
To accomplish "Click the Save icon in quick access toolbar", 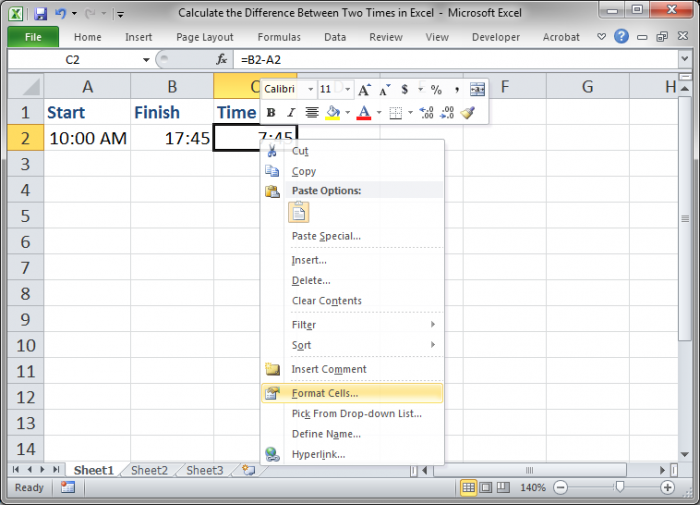I will [x=40, y=13].
